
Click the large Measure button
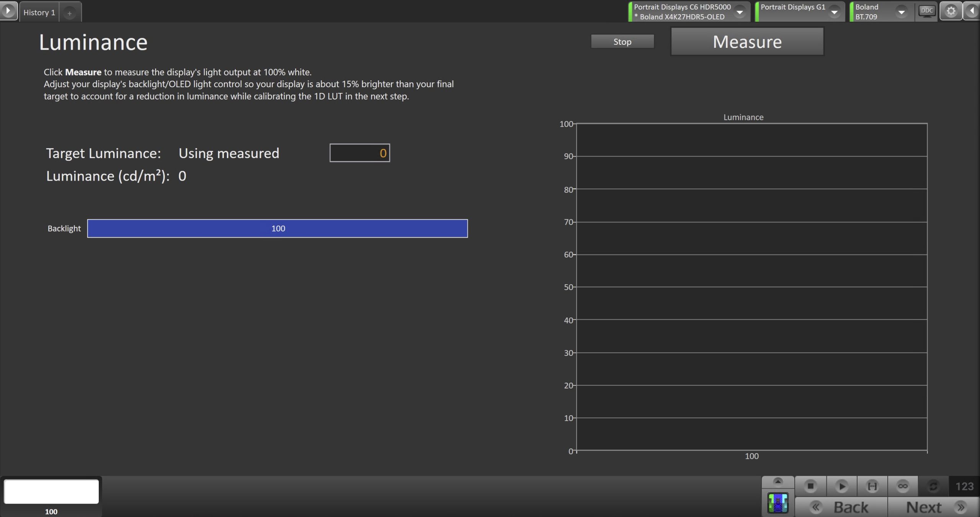tap(747, 42)
